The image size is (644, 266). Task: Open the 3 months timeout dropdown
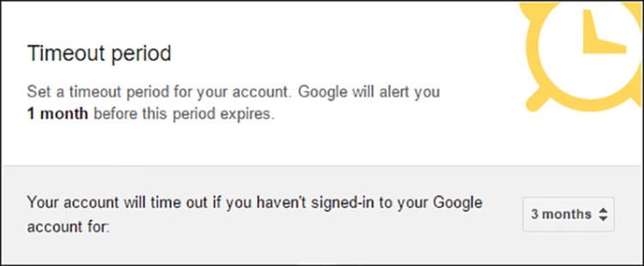coord(569,214)
